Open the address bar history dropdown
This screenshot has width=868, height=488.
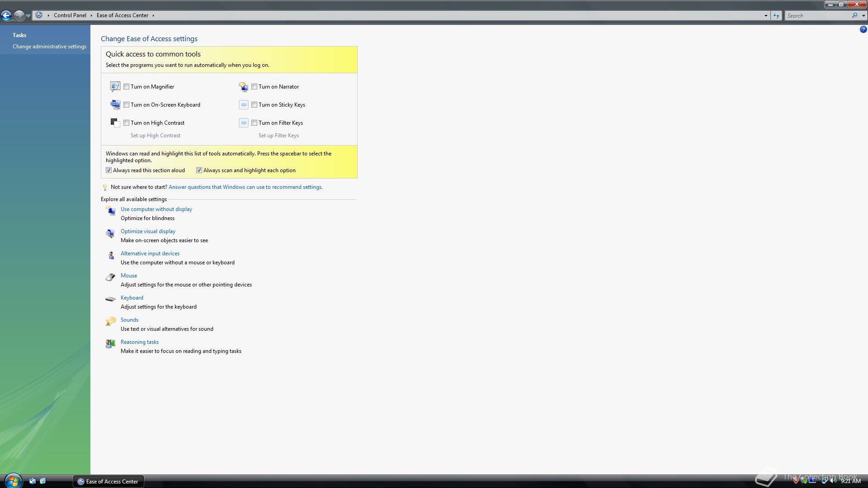[766, 15]
